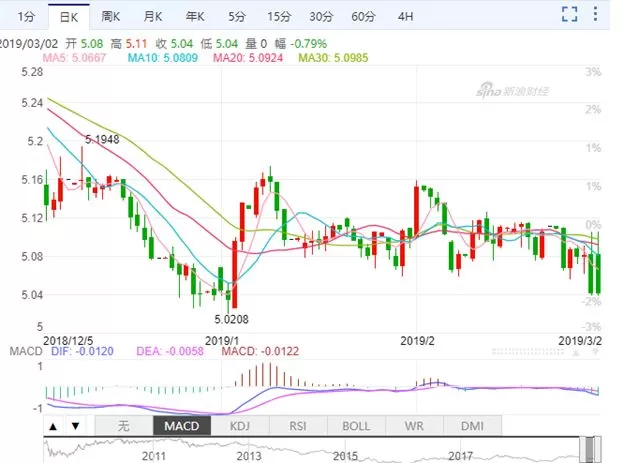Show the 年K yearly chart
Viewport: 624px width, 463px height.
point(195,17)
